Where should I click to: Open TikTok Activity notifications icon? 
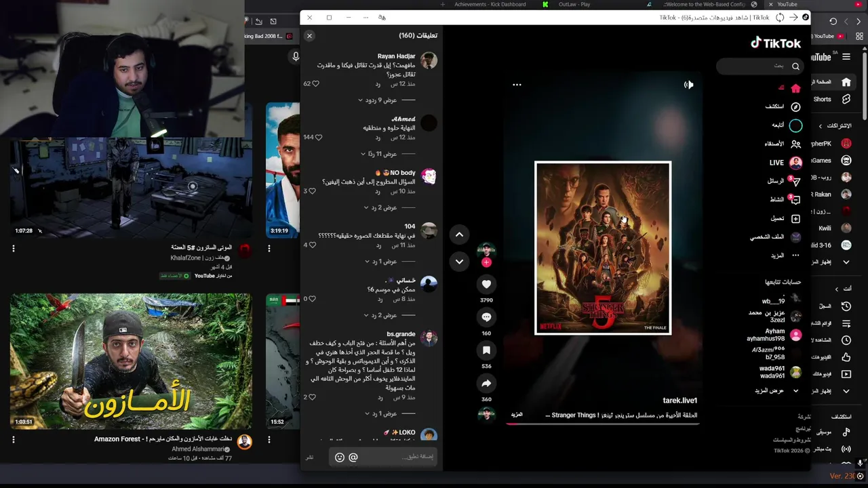click(795, 200)
